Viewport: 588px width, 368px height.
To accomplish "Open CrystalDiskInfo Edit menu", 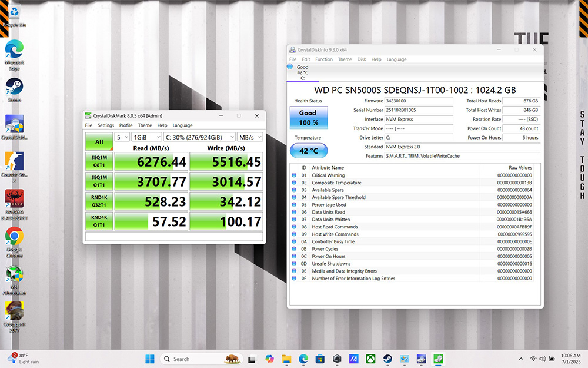I will (x=306, y=59).
